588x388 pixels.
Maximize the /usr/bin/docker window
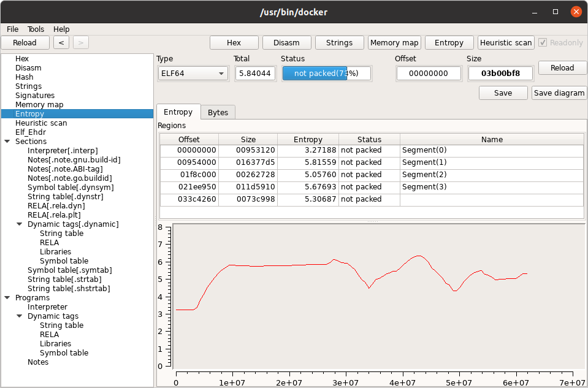(556, 12)
